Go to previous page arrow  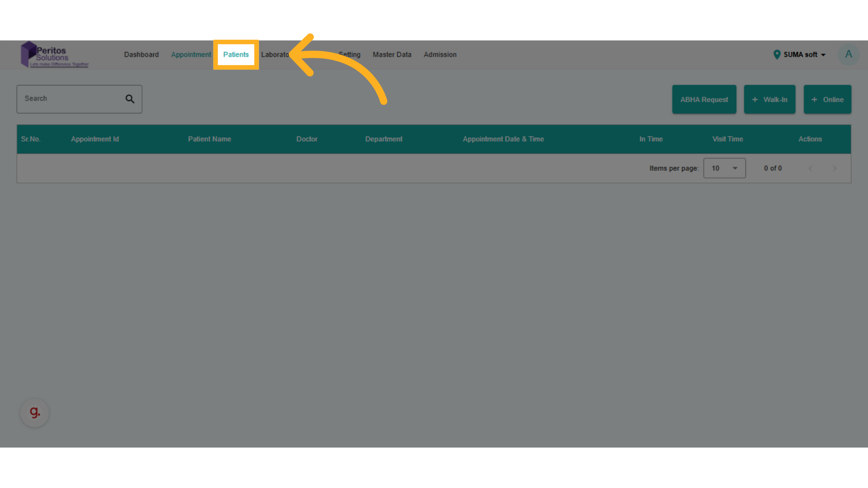coord(810,169)
